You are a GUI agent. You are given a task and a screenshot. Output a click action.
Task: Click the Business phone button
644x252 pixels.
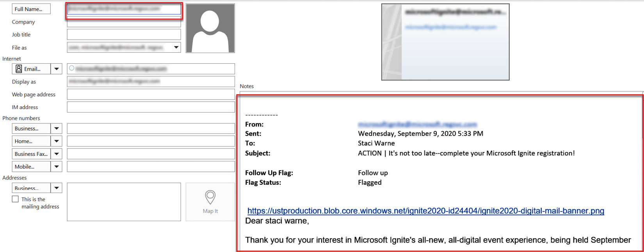pos(31,128)
